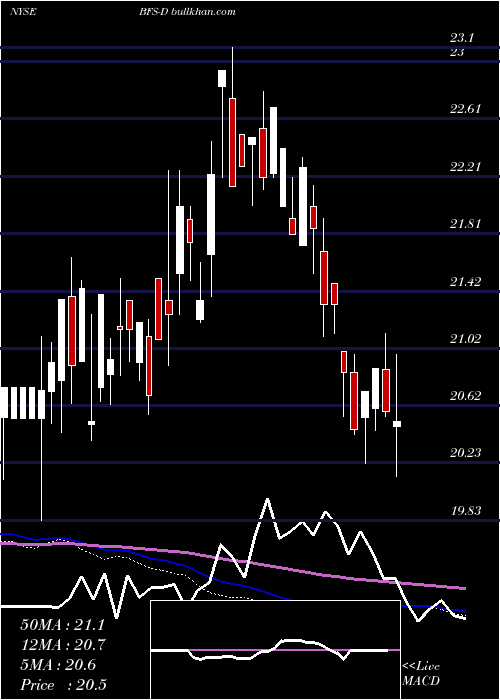Select the 19.83 price level label
Viewport: 500px width, 700px height.
pyautogui.click(x=466, y=510)
